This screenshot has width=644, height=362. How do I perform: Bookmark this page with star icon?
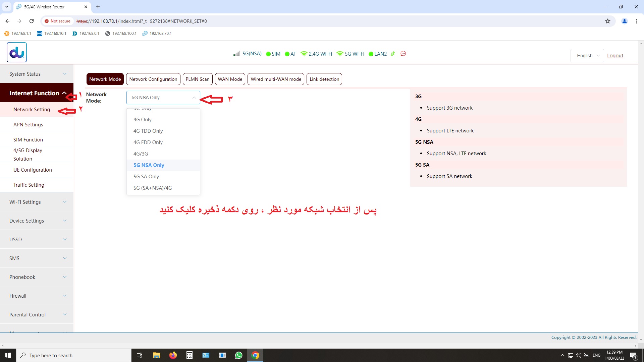[607, 21]
